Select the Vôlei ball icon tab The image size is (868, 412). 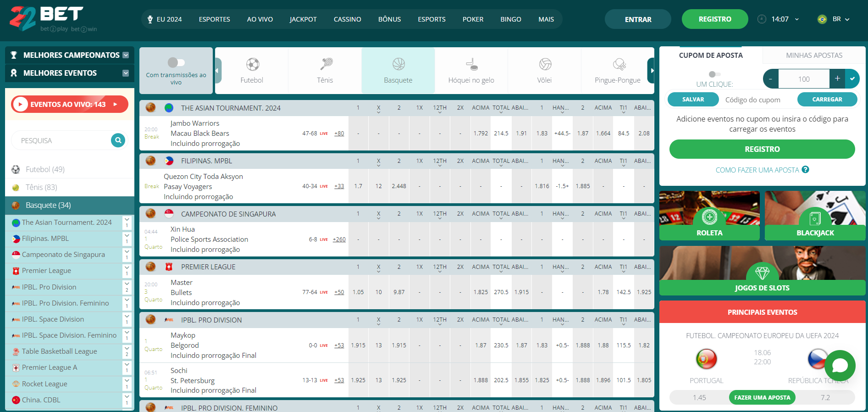[x=545, y=64]
